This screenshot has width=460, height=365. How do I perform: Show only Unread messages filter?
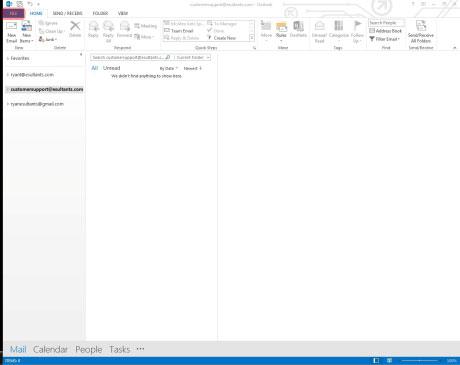point(111,68)
